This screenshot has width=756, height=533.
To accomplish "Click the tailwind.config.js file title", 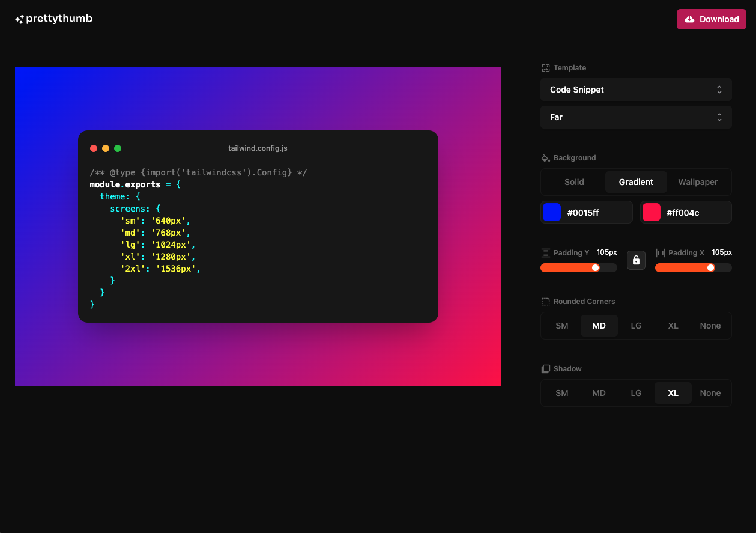I will [258, 148].
